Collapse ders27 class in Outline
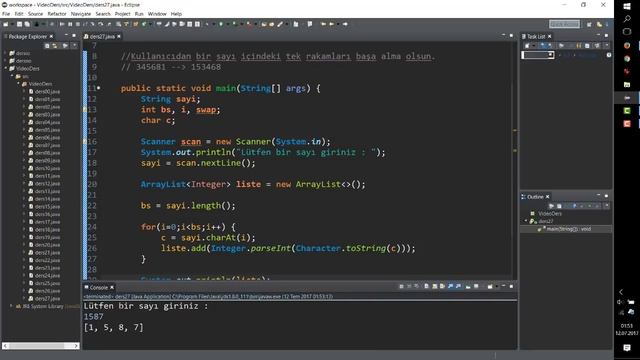 point(526,221)
